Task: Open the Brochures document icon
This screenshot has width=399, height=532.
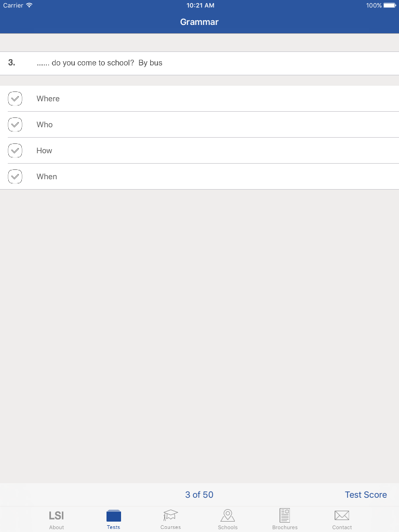Action: (285, 515)
